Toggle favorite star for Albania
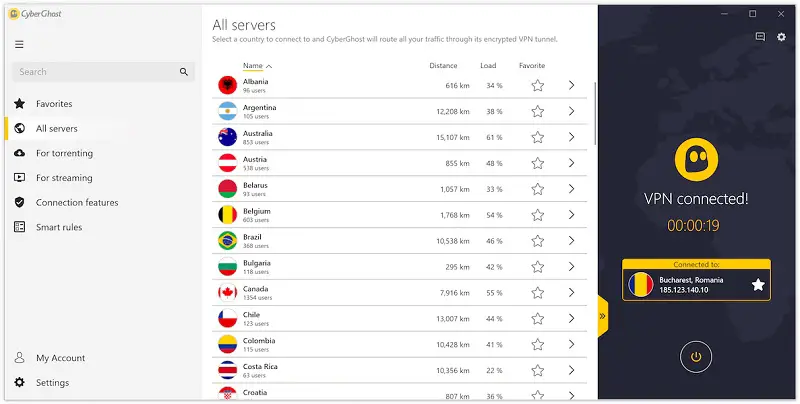This screenshot has height=404, width=800. (x=537, y=86)
